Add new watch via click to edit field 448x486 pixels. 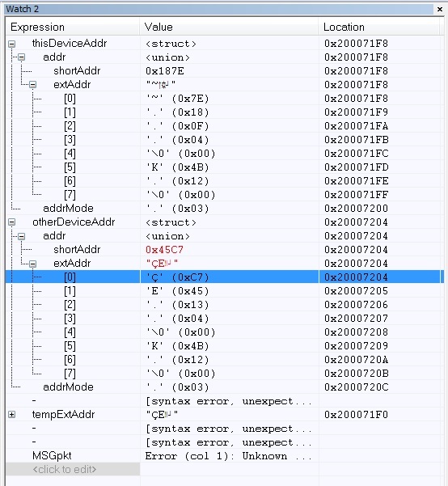pos(73,469)
